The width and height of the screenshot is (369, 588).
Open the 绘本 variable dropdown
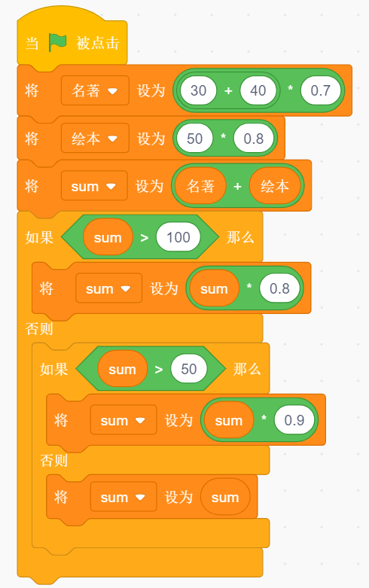pyautogui.click(x=95, y=139)
